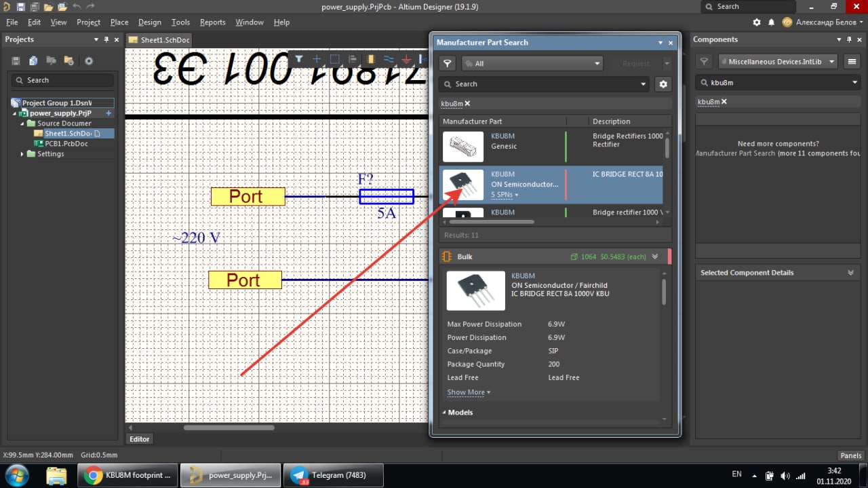
Task: Select the Editor tab at the bottom
Action: point(140,439)
